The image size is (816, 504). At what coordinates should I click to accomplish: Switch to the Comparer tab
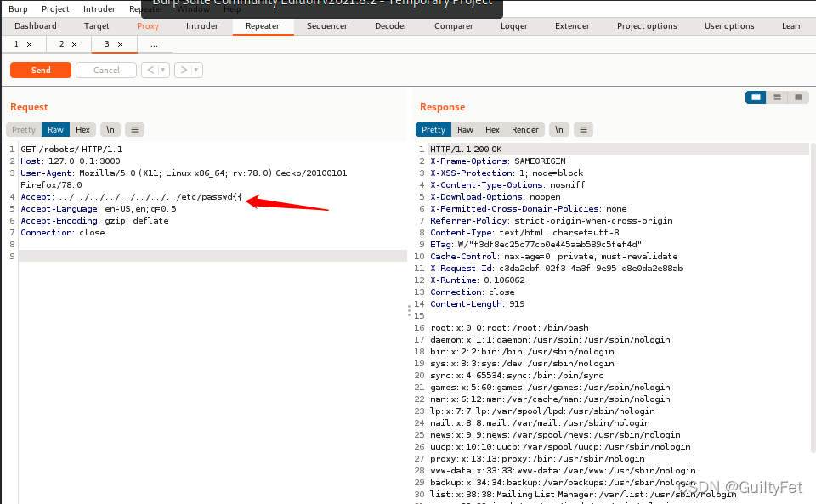point(454,26)
